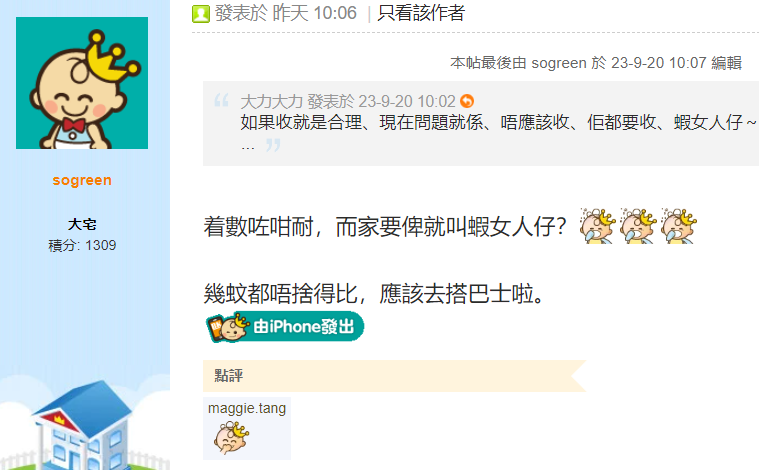Click the second crying baby emoji
Image resolution: width=759 pixels, height=470 pixels.
click(x=638, y=226)
